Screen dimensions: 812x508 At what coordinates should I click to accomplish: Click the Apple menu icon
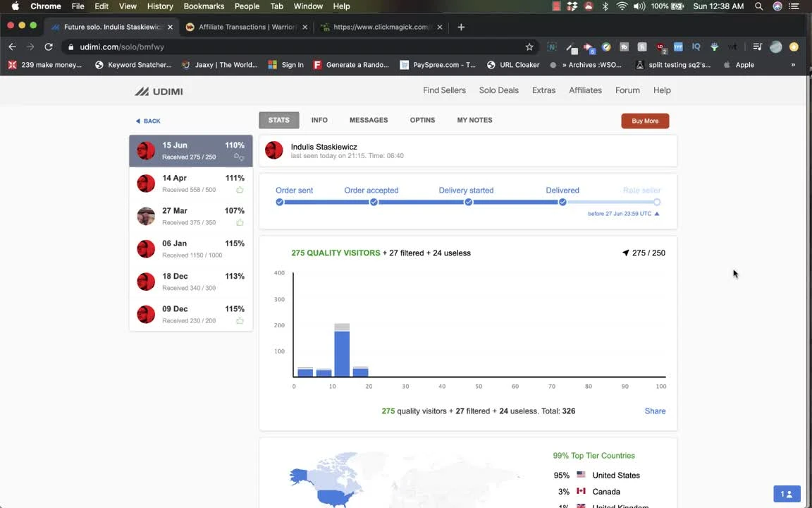click(x=15, y=6)
